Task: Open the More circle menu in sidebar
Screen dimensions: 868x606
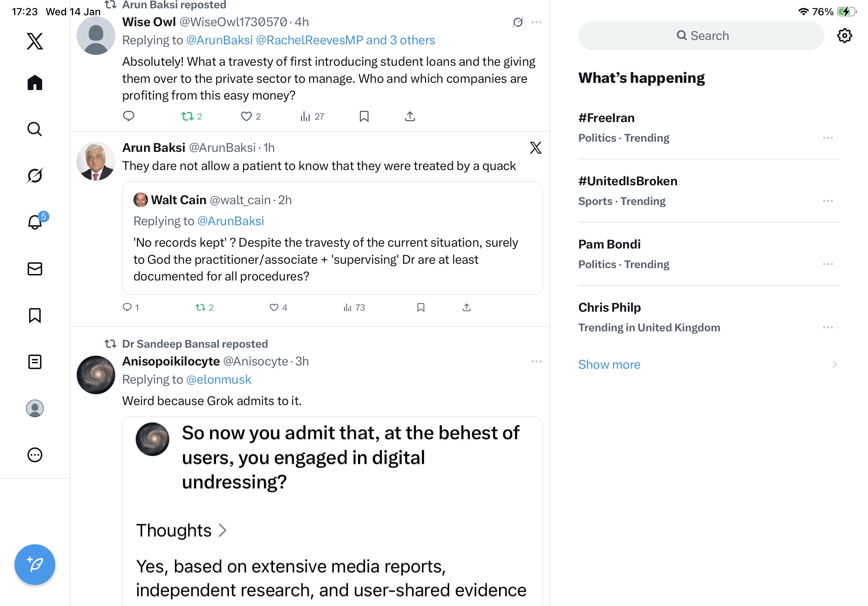Action: pos(35,455)
